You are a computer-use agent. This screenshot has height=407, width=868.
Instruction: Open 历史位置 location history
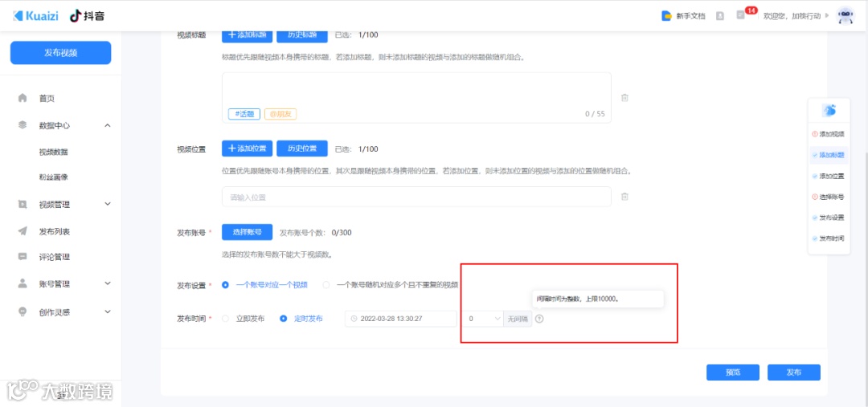pos(302,149)
